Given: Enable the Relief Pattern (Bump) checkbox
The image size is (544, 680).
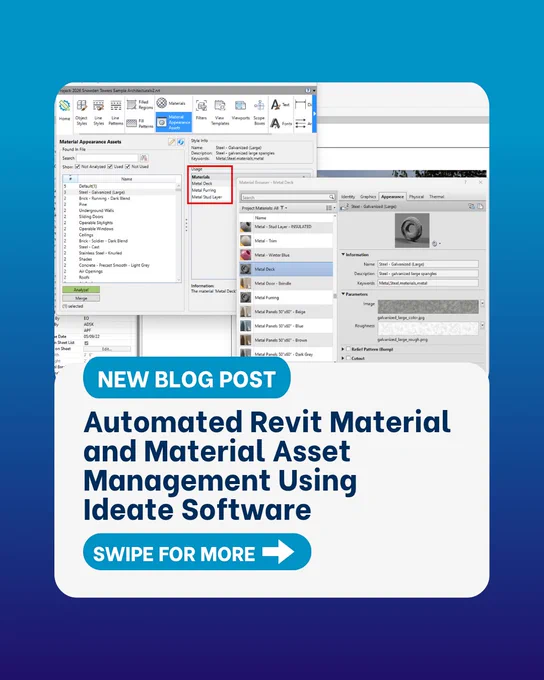Looking at the screenshot, I should pyautogui.click(x=348, y=349).
